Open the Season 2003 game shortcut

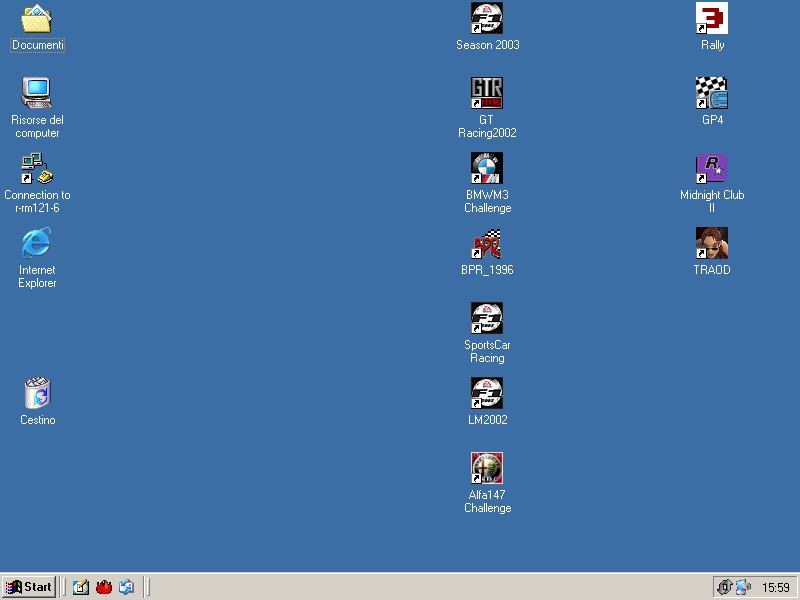[x=487, y=18]
